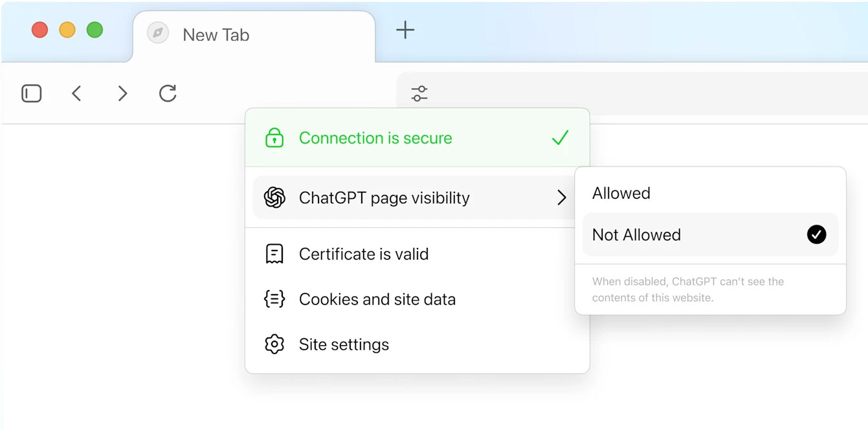Go forward with the right arrow

click(x=122, y=94)
